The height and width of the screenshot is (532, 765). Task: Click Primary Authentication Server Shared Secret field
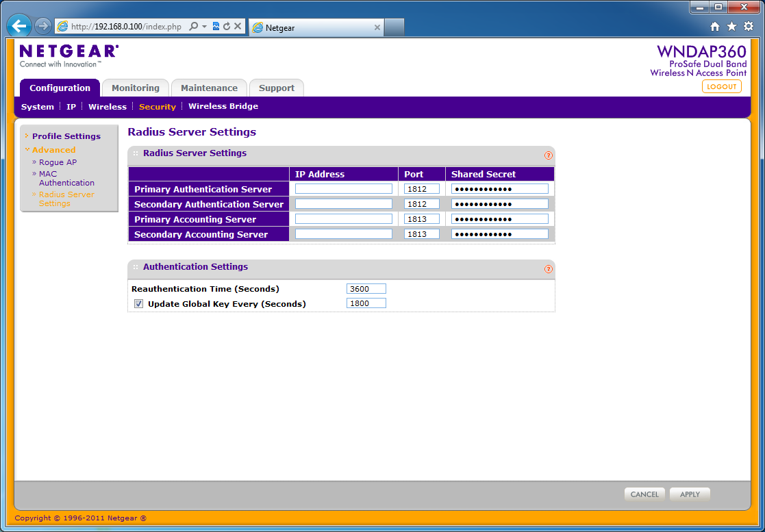pos(499,189)
